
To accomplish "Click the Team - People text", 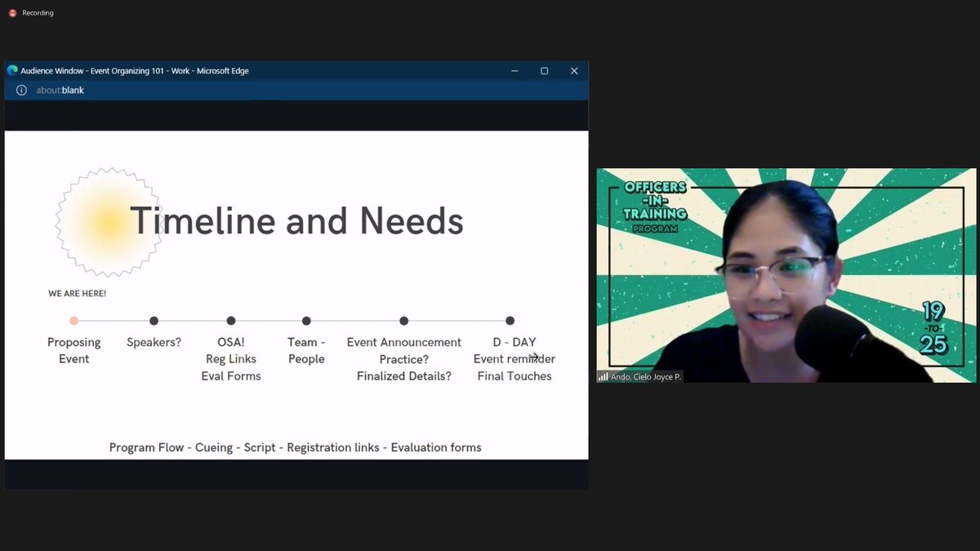I will [x=306, y=350].
